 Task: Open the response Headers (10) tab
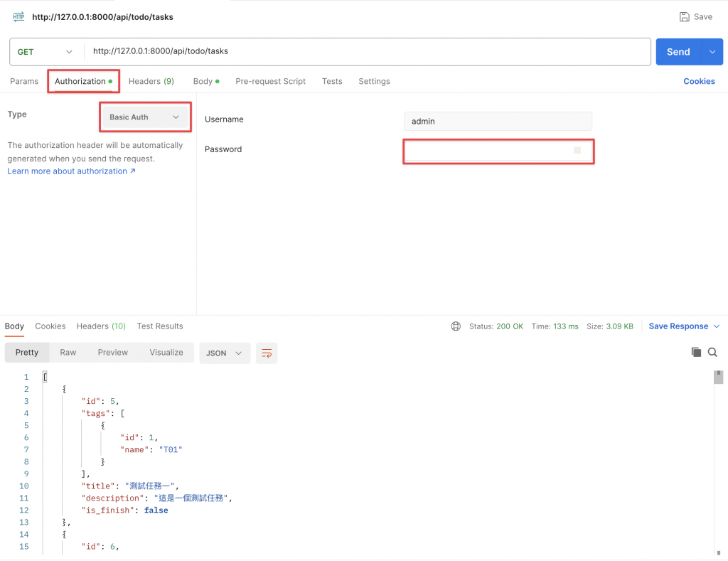tap(101, 326)
